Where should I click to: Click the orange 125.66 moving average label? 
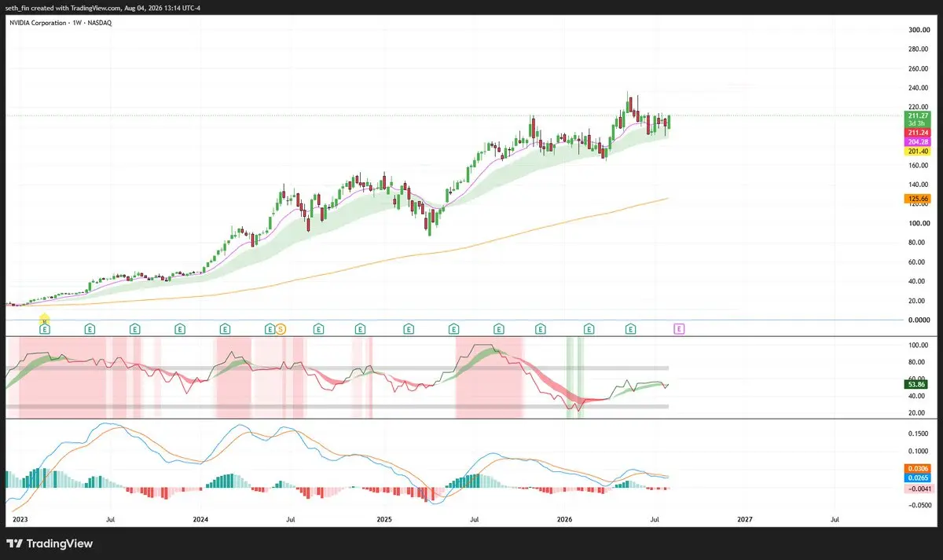pyautogui.click(x=917, y=199)
